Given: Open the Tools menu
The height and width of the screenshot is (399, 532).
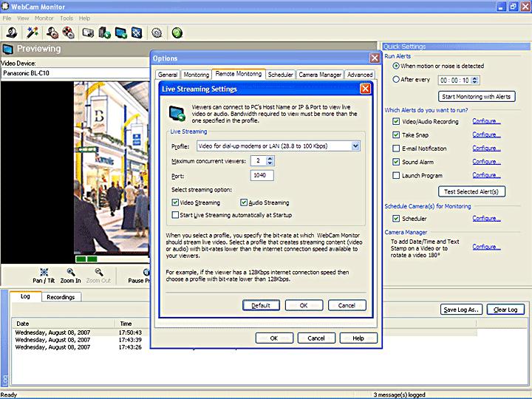Looking at the screenshot, I should (66, 18).
